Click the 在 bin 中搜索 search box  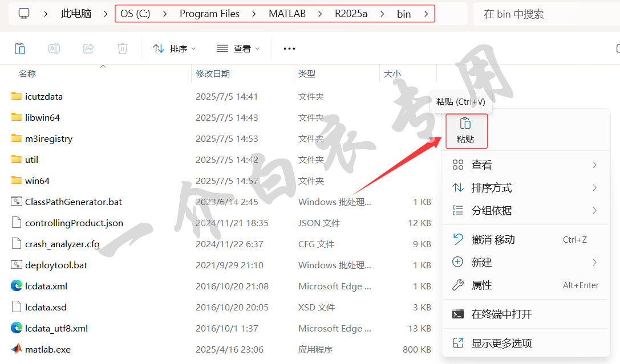pos(546,14)
